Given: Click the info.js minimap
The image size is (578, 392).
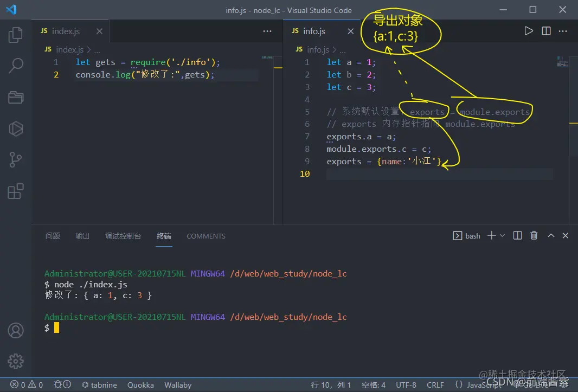Looking at the screenshot, I should [x=562, y=61].
